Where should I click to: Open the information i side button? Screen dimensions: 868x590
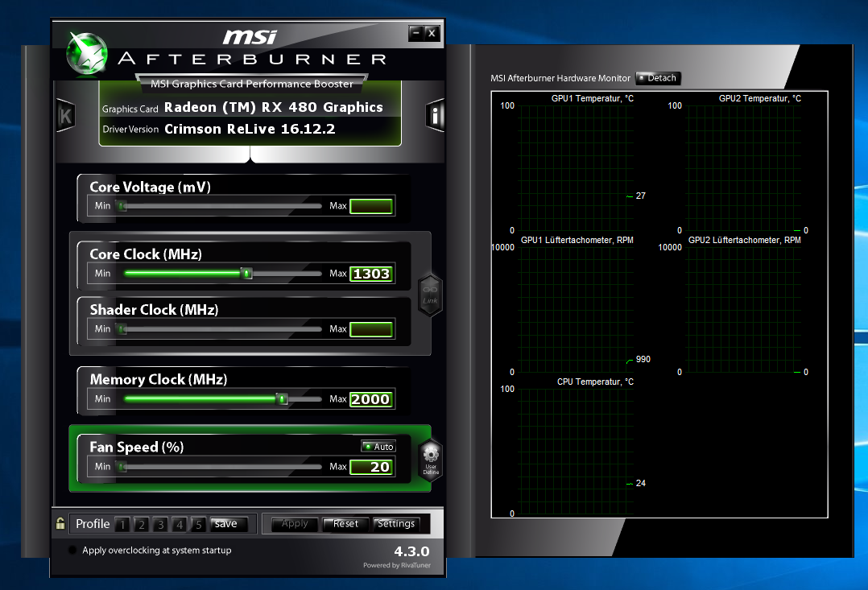coord(435,116)
